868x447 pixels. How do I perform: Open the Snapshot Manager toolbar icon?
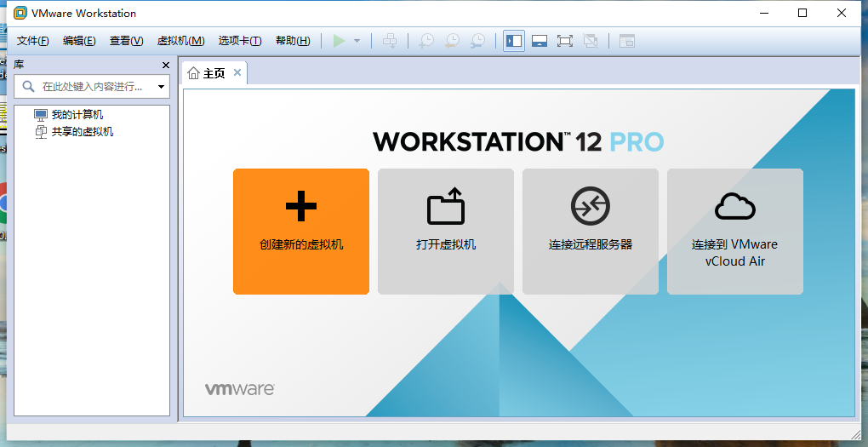(x=477, y=41)
